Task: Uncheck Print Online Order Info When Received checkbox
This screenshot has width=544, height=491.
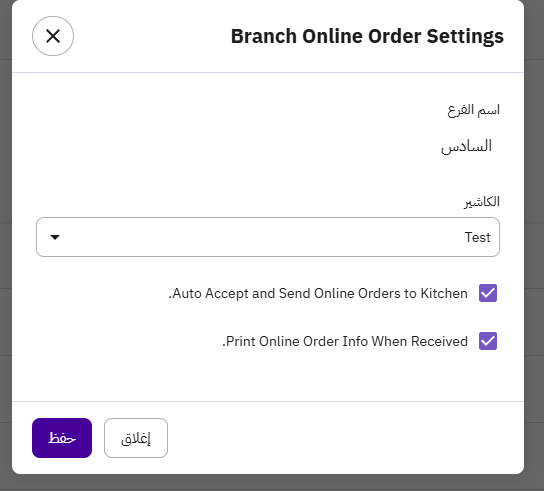Action: point(488,341)
